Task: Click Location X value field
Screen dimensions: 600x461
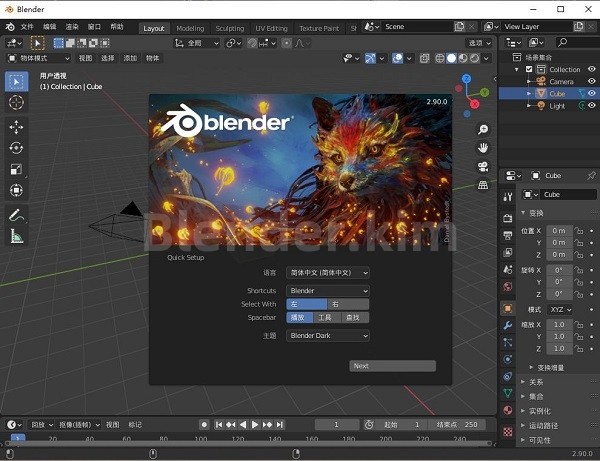Action: [559, 231]
